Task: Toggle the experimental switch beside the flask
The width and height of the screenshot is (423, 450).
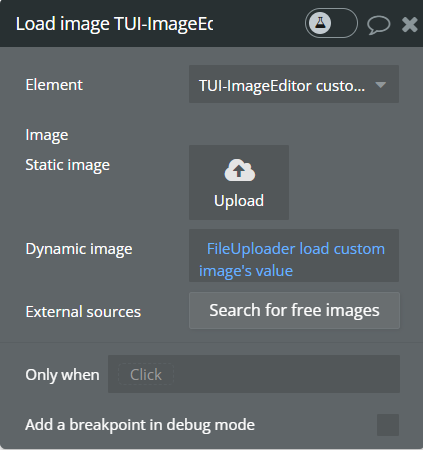Action: pyautogui.click(x=331, y=23)
